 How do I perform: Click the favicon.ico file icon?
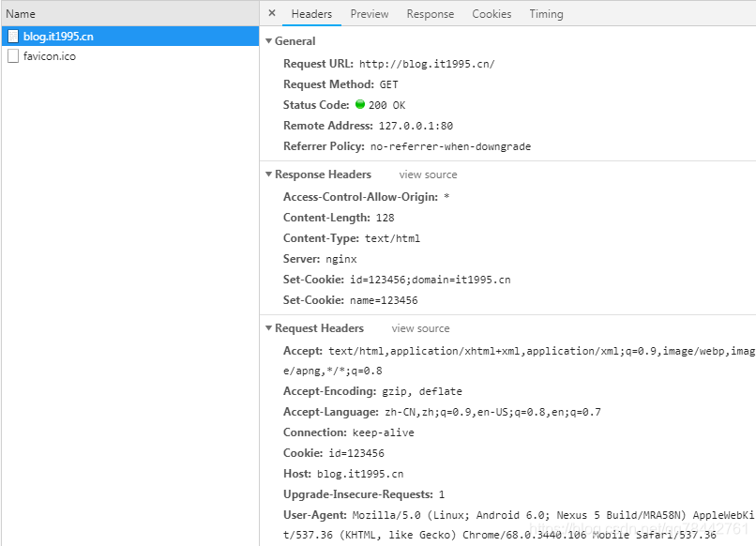pos(13,56)
